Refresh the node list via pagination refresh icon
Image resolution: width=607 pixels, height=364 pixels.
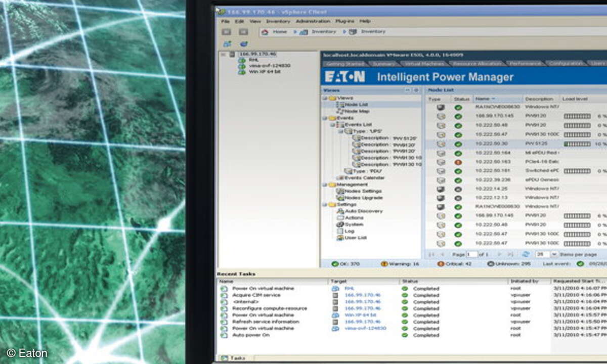(x=526, y=254)
